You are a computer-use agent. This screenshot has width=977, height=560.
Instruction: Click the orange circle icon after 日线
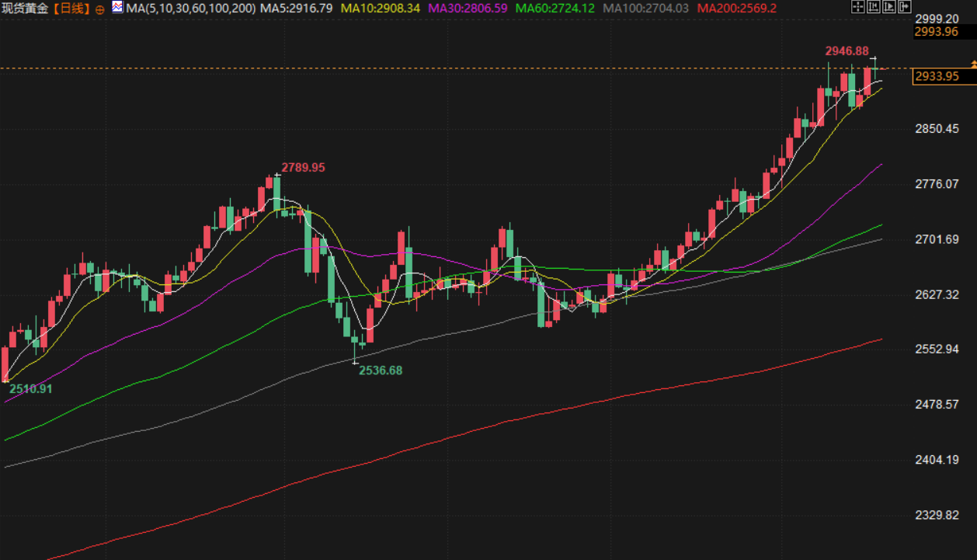(100, 9)
